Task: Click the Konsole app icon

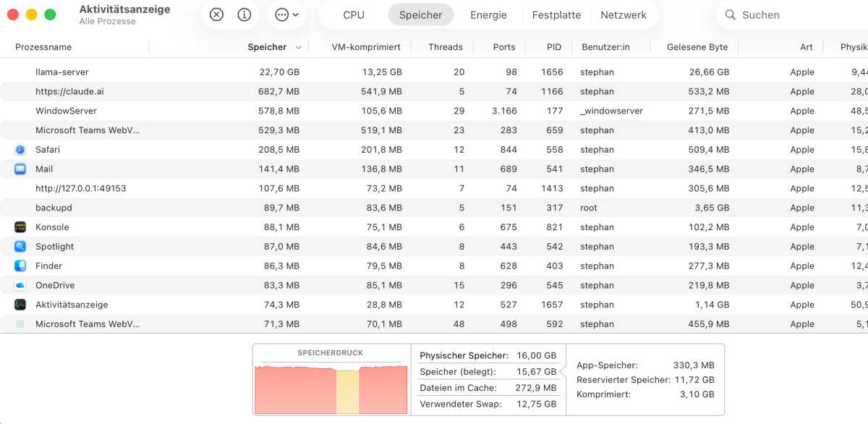Action: tap(20, 227)
